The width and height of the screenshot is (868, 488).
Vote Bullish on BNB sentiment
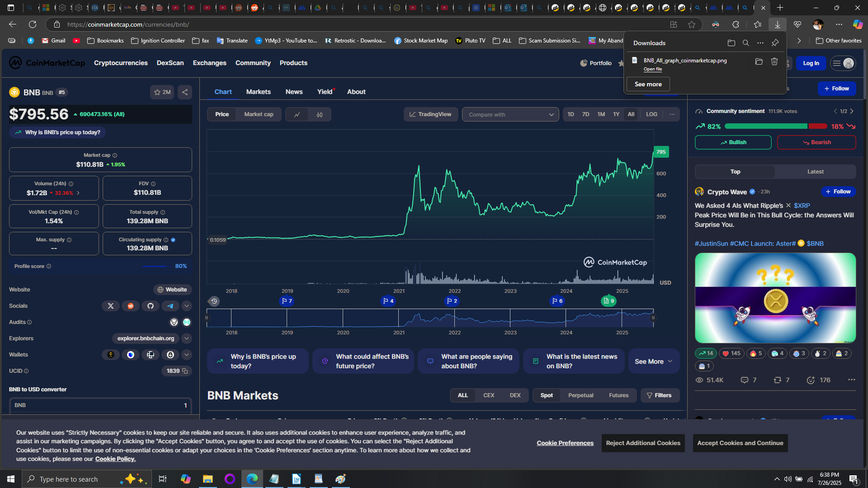(733, 142)
